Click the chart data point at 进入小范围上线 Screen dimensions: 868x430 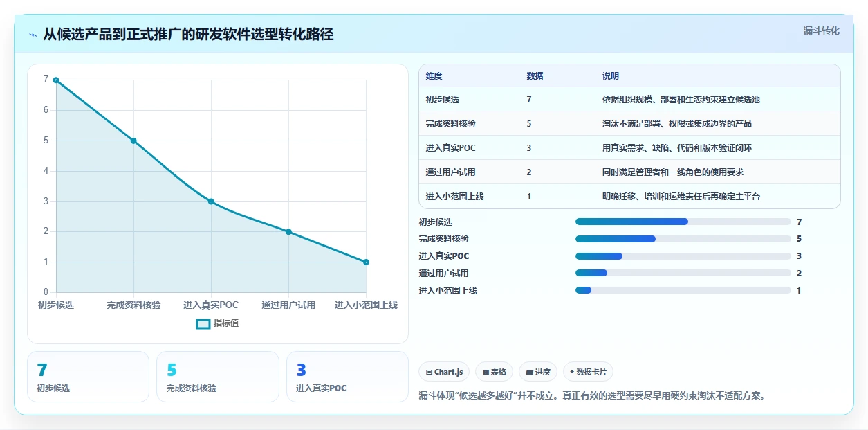tap(366, 262)
